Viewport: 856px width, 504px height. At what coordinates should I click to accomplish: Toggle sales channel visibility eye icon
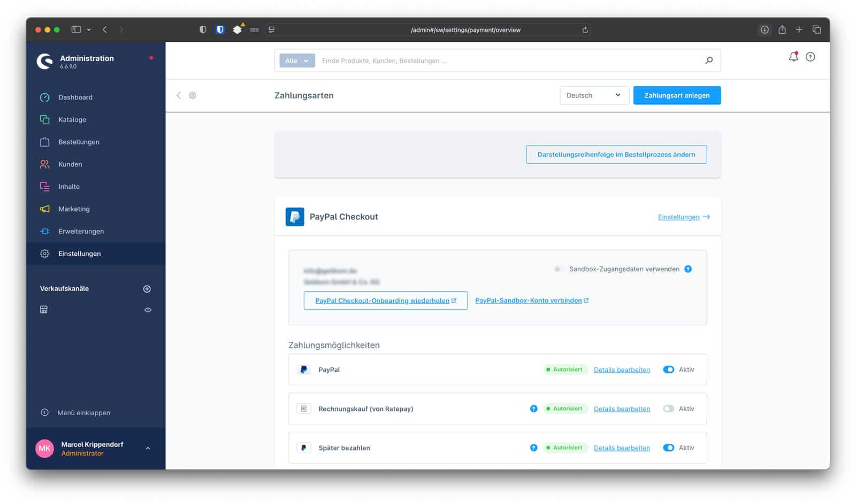[148, 310]
